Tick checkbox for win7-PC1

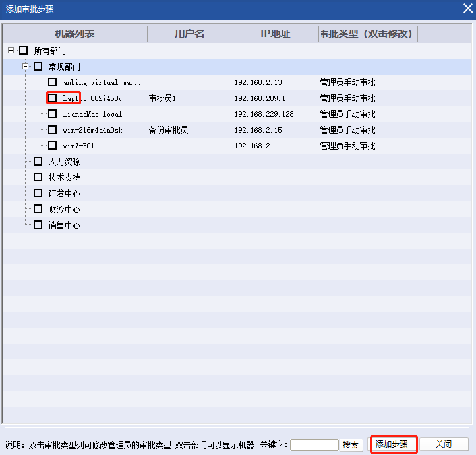53,145
